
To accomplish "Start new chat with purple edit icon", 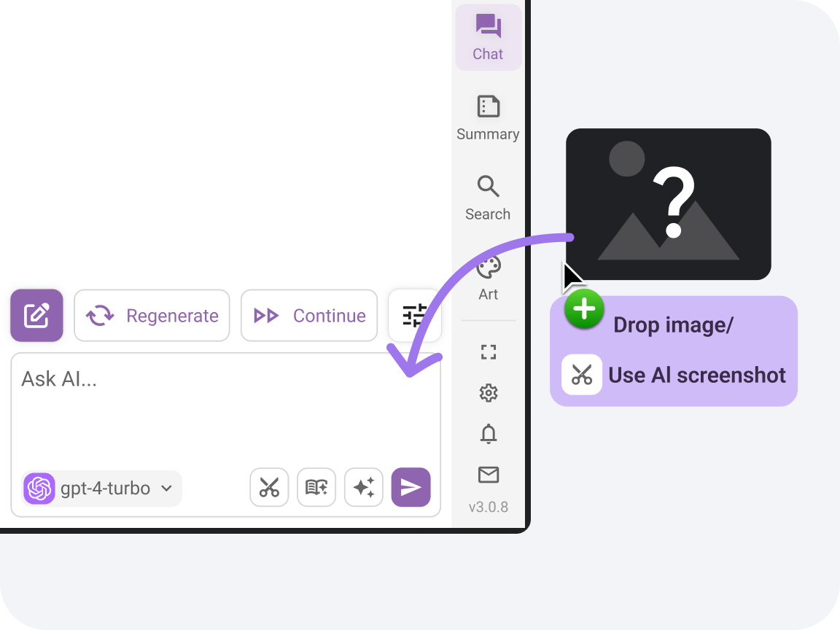I will click(x=36, y=316).
